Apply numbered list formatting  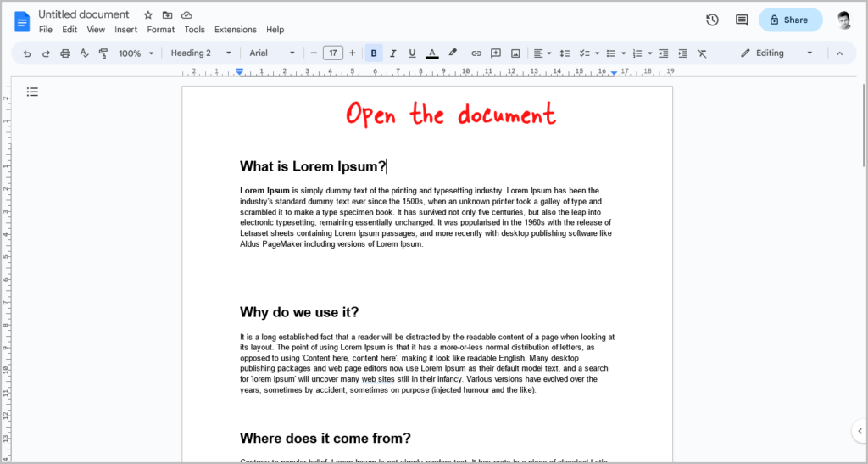point(637,53)
